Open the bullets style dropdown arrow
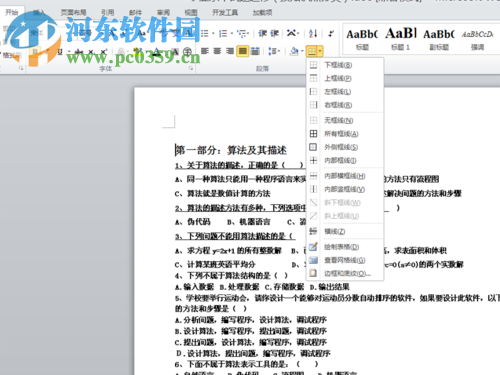 click(x=213, y=34)
